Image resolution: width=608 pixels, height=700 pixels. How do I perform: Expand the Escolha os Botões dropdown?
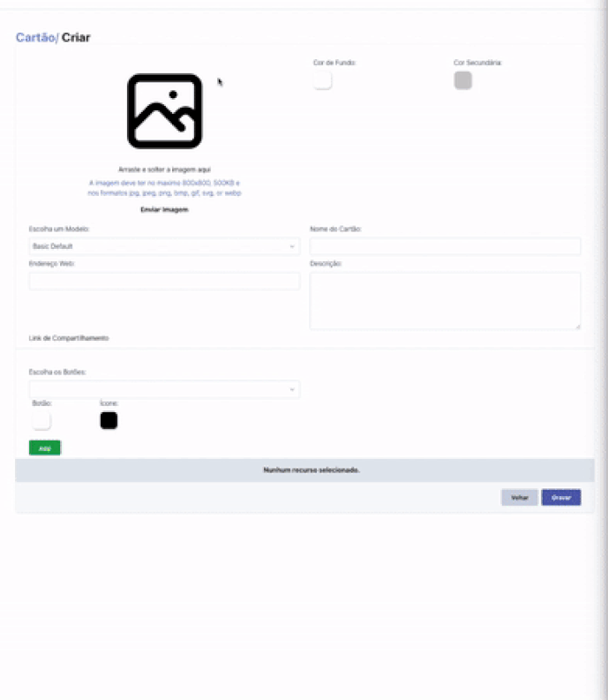click(x=164, y=389)
